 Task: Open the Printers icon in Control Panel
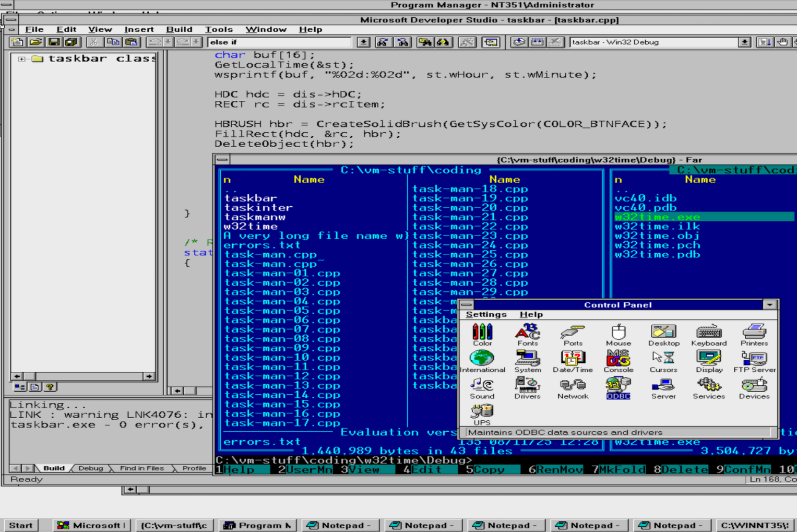754,335
